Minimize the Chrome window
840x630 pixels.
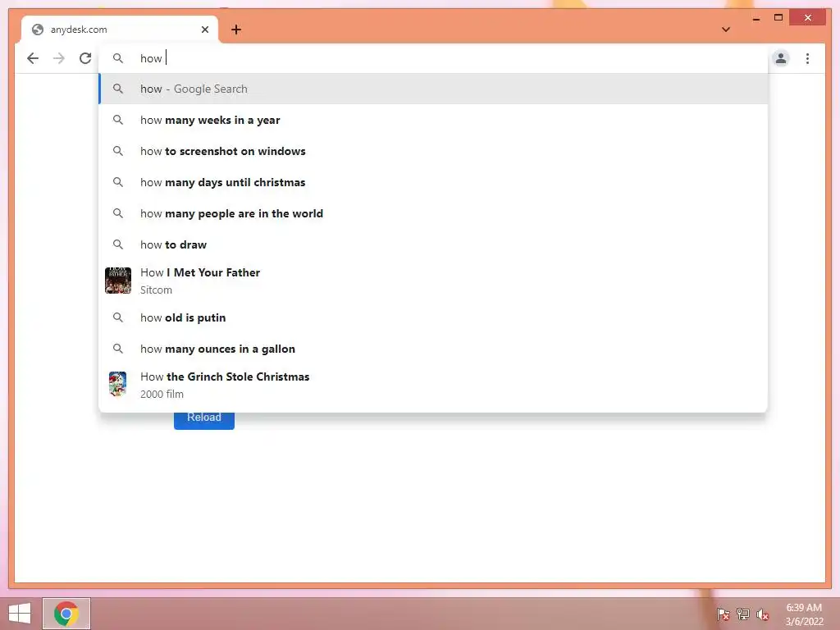tap(756, 18)
